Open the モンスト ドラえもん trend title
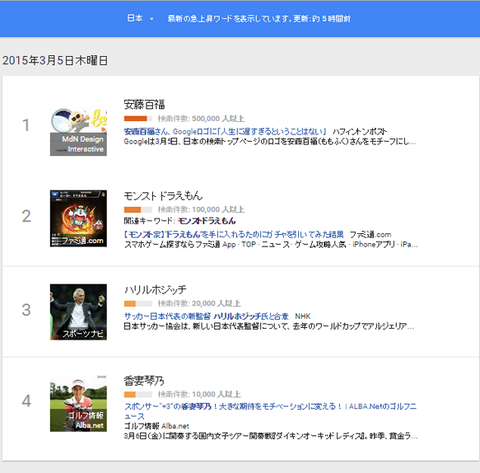Image resolution: width=480 pixels, height=473 pixels. point(163,196)
